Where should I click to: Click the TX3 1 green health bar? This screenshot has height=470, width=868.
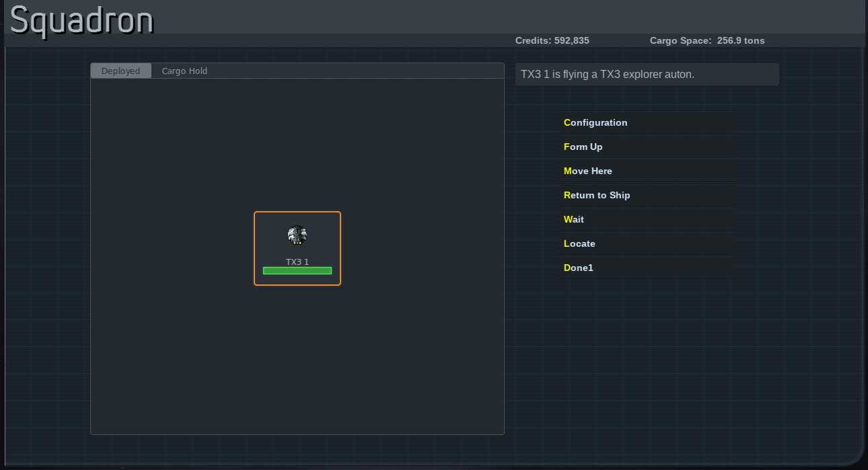tap(297, 271)
